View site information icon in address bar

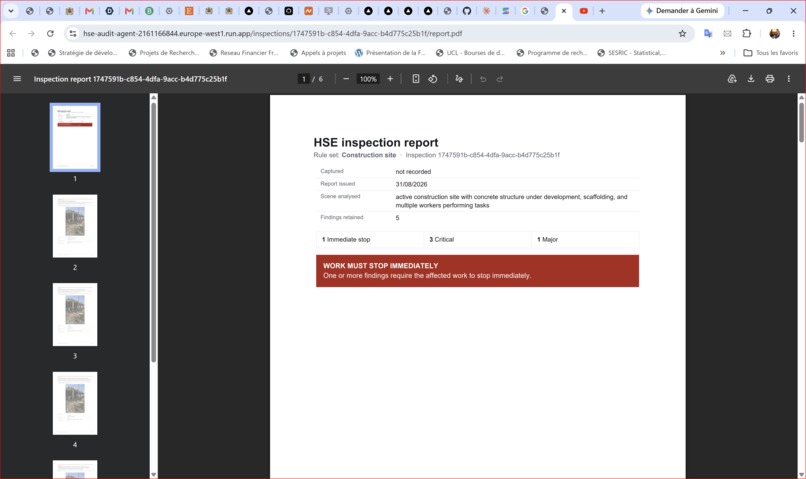73,33
